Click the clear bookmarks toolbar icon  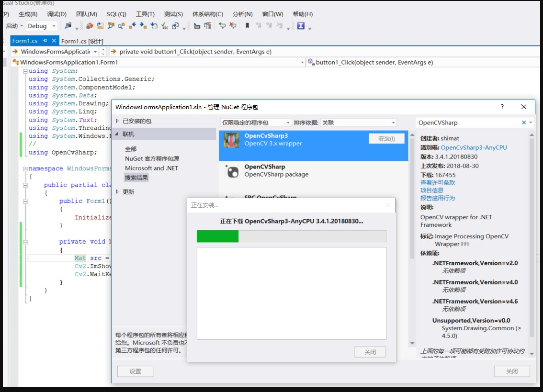(x=280, y=26)
